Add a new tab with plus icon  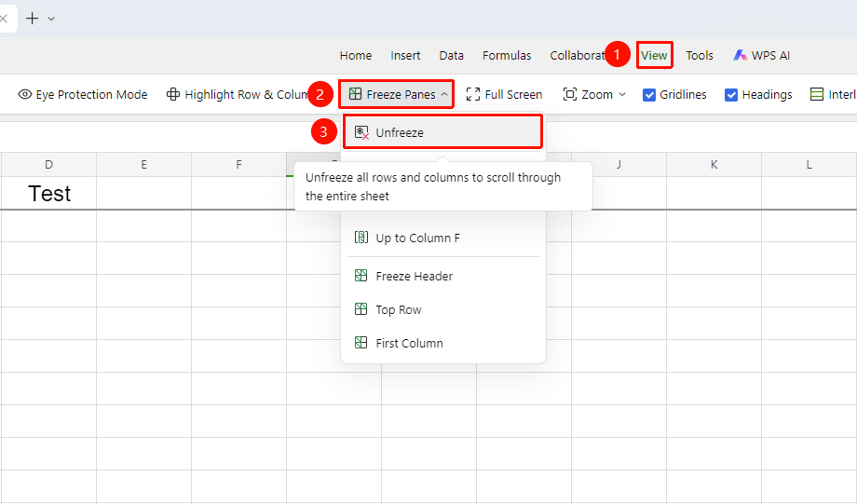pyautogui.click(x=33, y=18)
